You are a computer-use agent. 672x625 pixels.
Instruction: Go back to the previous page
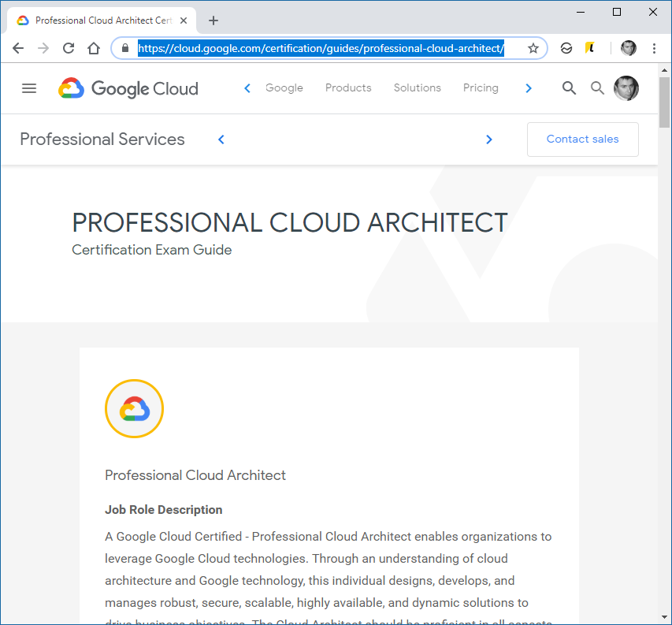[x=18, y=48]
